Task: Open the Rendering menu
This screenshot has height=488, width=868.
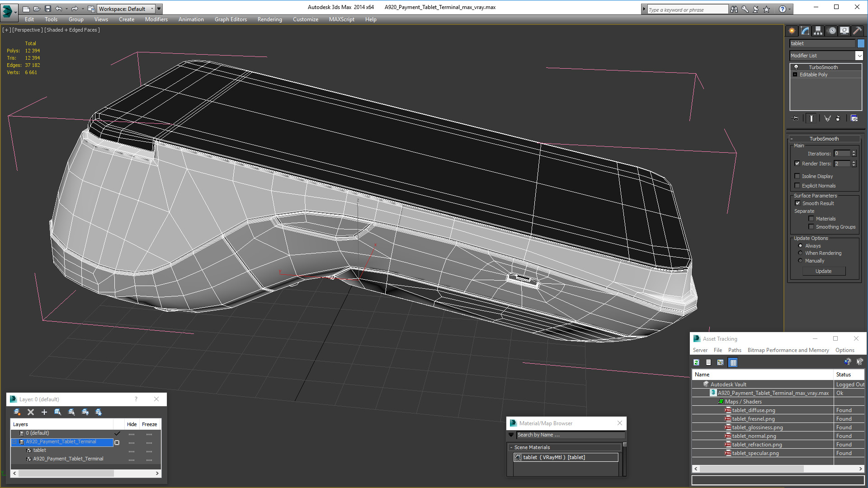Action: pos(269,19)
